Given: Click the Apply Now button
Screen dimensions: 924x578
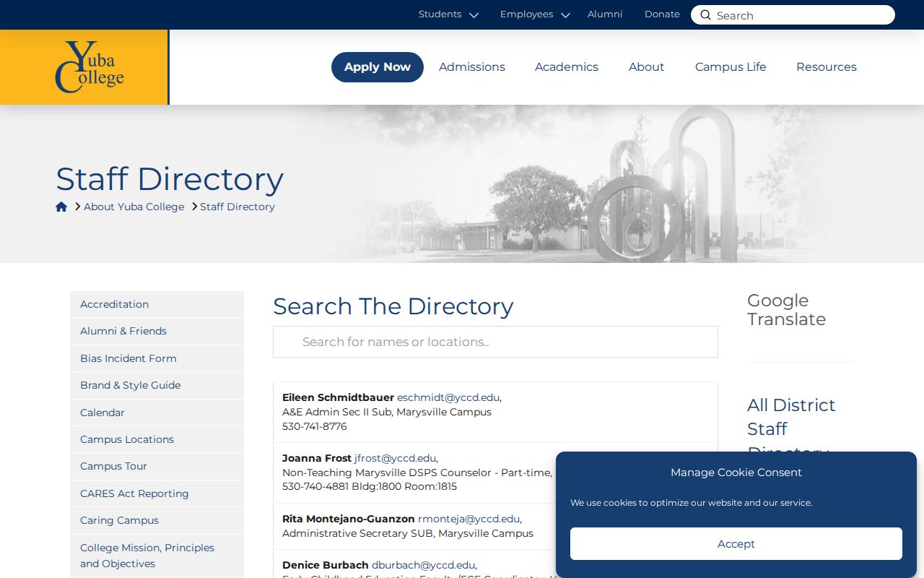Looking at the screenshot, I should (378, 67).
